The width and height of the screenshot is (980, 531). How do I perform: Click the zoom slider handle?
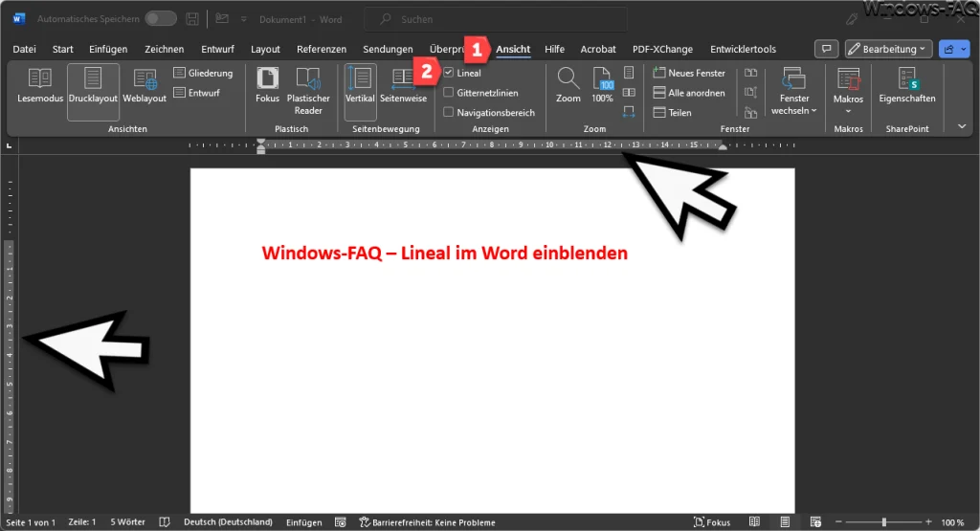pos(883,521)
